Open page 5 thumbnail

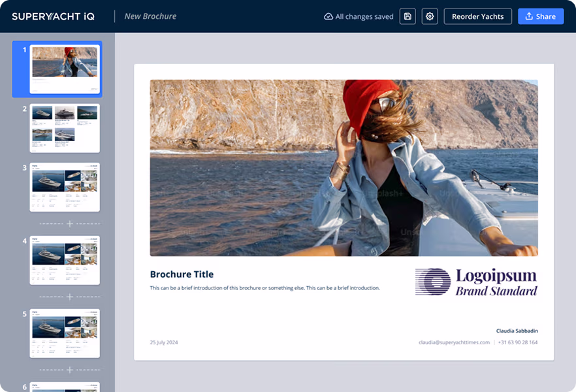64,333
